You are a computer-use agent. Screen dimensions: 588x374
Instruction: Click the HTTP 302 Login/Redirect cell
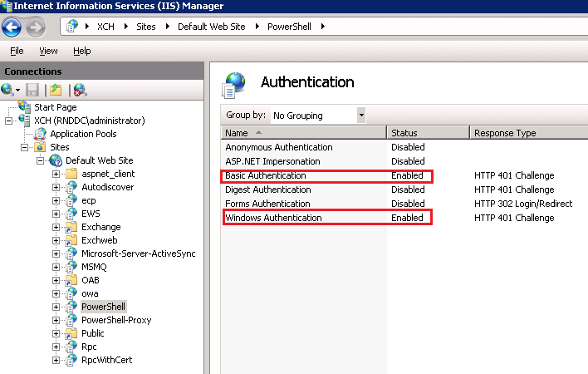(523, 204)
